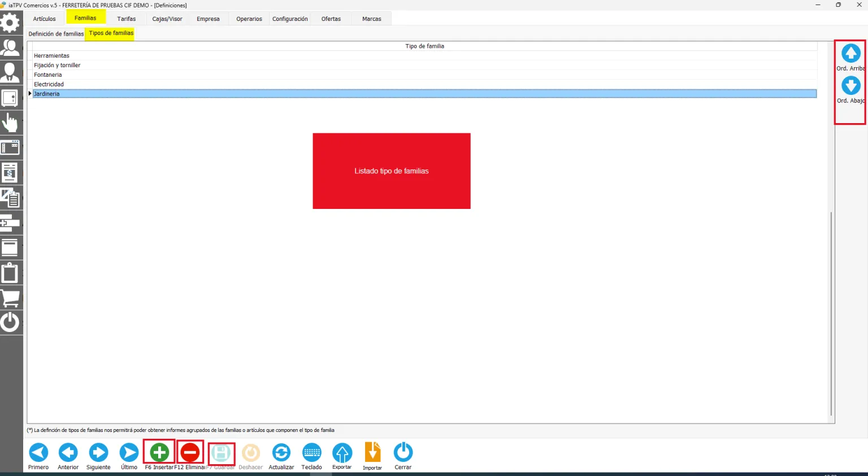
Task: Open the Configuración tab
Action: (290, 19)
